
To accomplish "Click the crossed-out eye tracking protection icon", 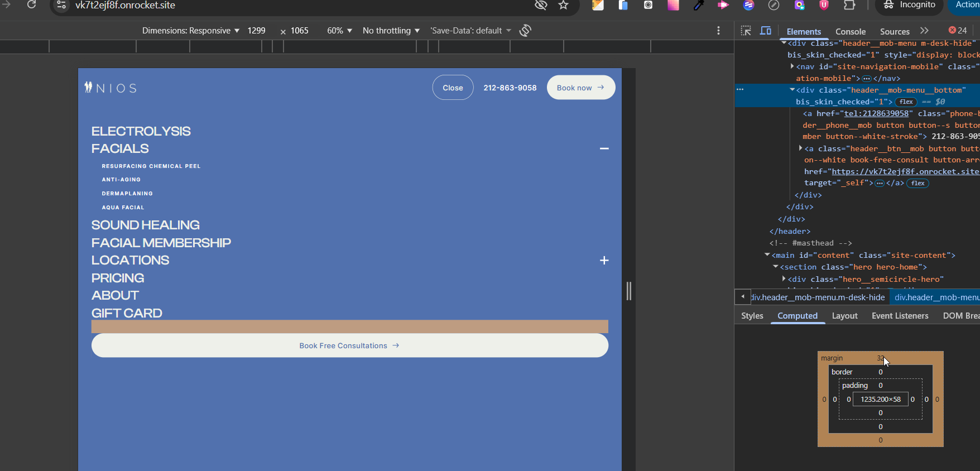I will pyautogui.click(x=540, y=5).
